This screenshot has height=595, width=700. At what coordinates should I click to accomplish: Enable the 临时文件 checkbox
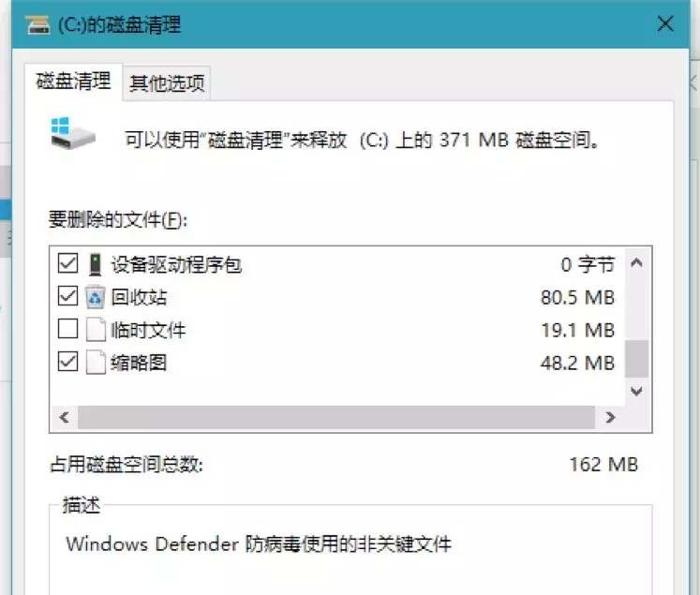67,330
